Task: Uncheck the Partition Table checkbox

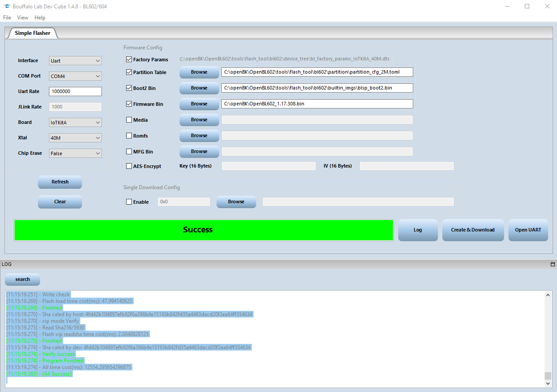Action: tap(129, 72)
